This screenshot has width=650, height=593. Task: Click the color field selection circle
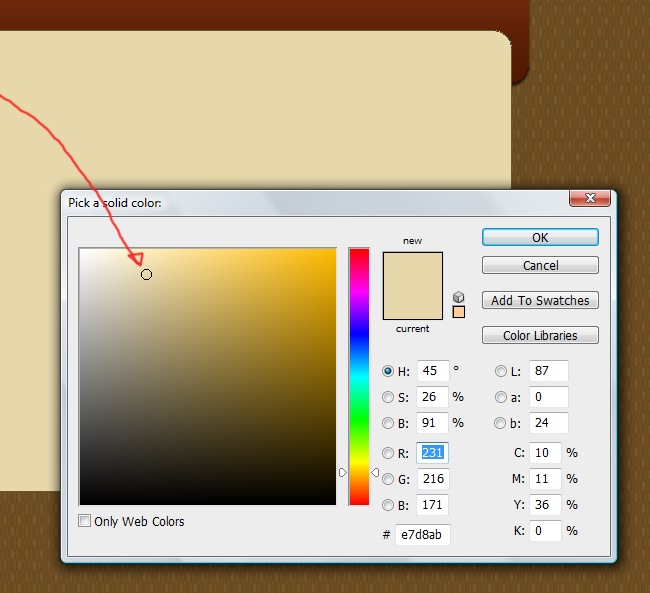146,274
